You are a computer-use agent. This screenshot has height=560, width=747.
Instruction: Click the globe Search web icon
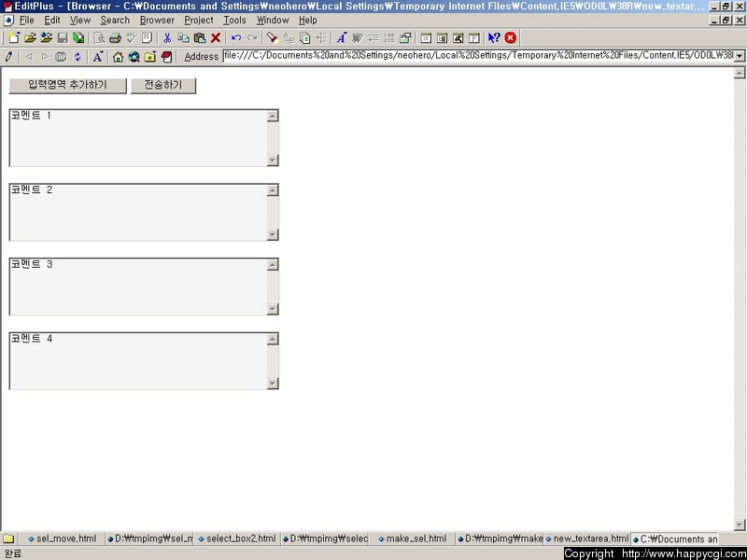point(134,57)
